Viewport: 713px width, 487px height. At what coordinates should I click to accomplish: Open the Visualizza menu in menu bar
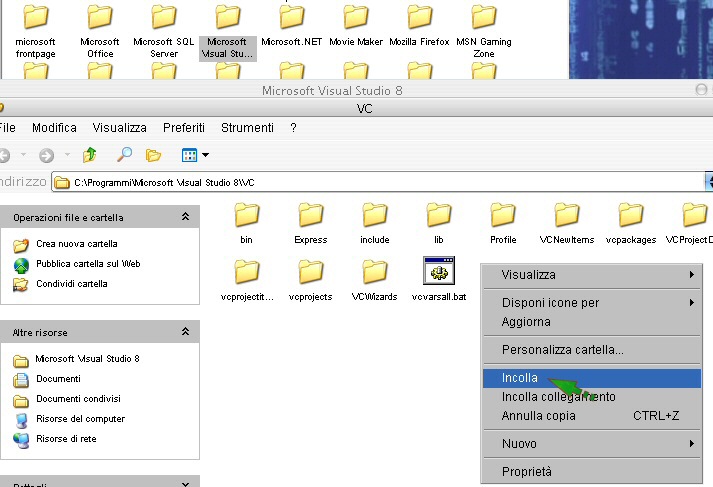click(120, 128)
